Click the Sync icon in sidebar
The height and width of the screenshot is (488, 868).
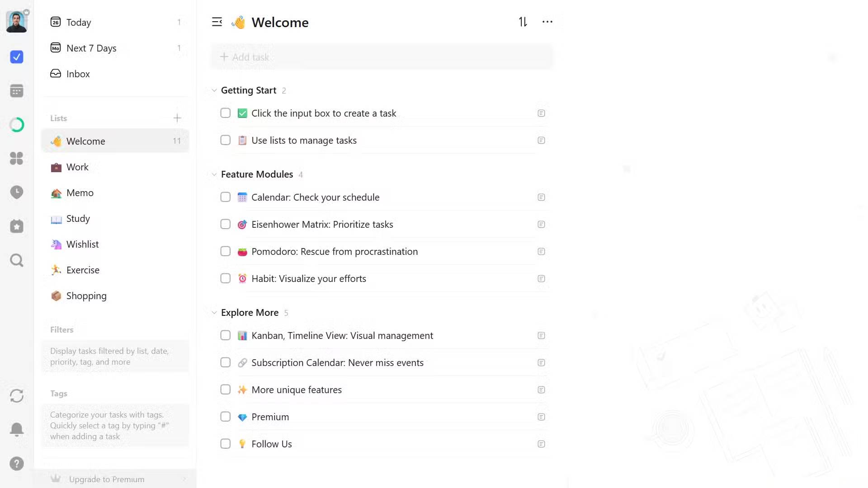pyautogui.click(x=17, y=396)
